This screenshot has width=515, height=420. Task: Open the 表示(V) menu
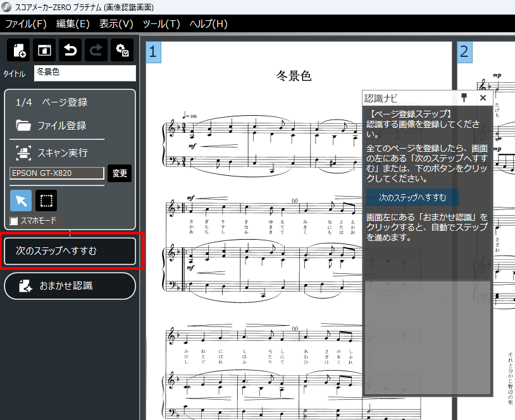click(x=116, y=24)
